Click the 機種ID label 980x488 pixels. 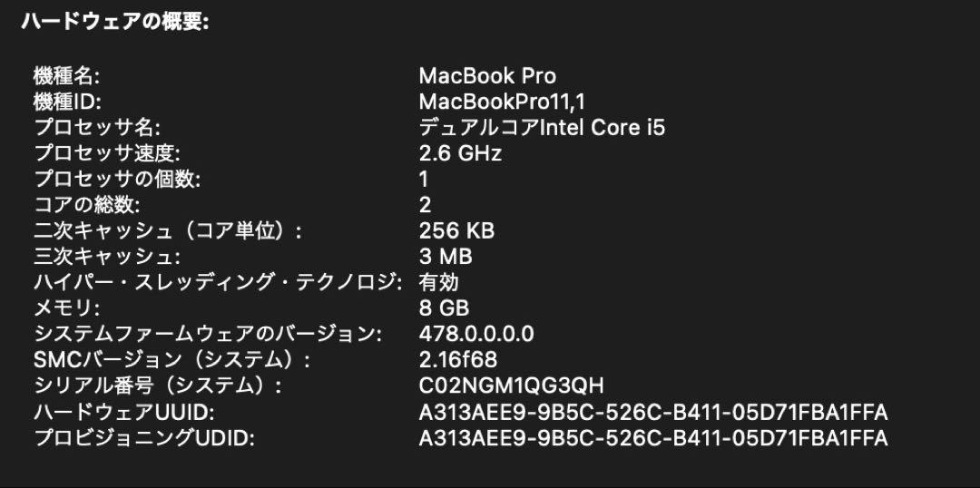[67, 102]
